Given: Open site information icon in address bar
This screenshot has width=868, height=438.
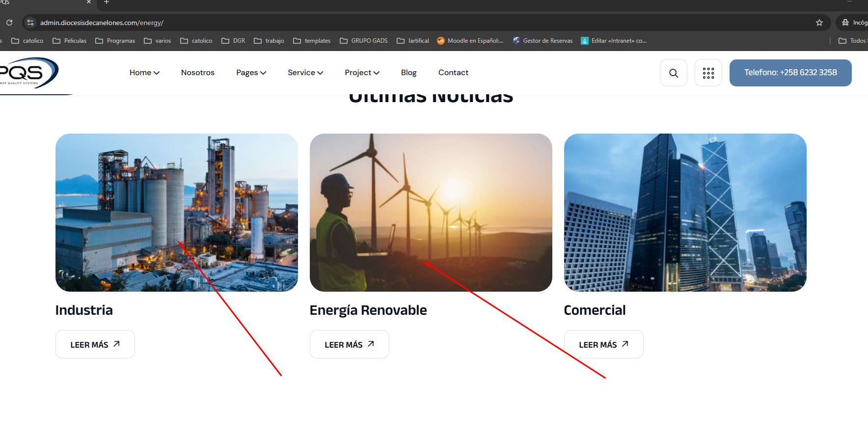Looking at the screenshot, I should coord(30,23).
